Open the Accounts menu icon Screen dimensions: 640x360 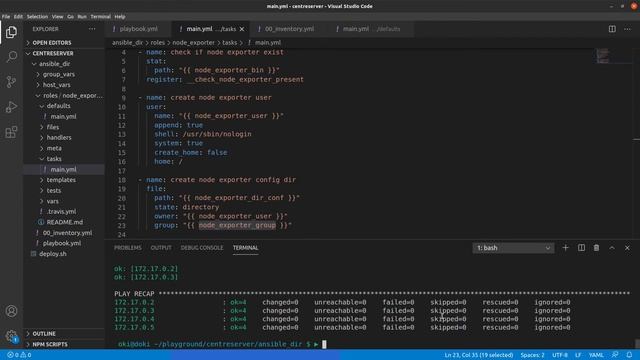coord(11,311)
